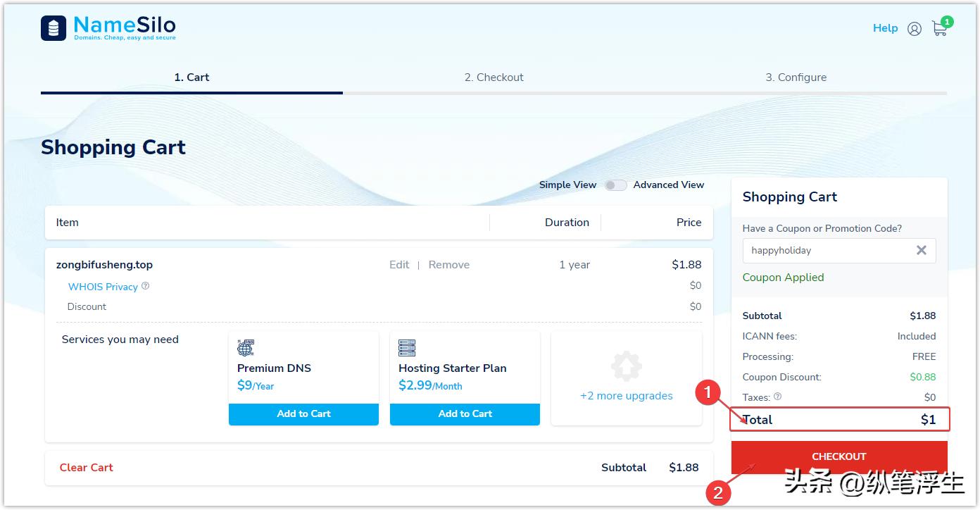This screenshot has width=980, height=510.
Task: Toggle Simple View / Advanced View switch
Action: pyautogui.click(x=615, y=185)
